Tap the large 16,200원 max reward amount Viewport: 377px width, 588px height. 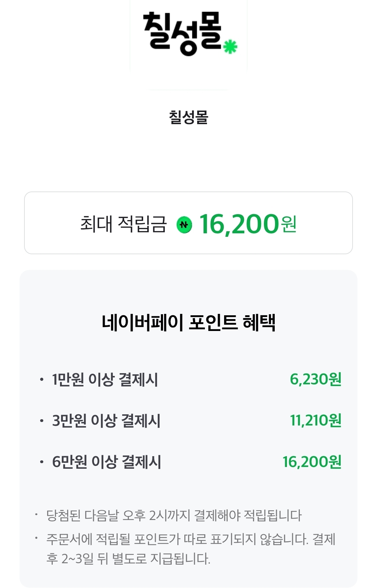coord(239,224)
